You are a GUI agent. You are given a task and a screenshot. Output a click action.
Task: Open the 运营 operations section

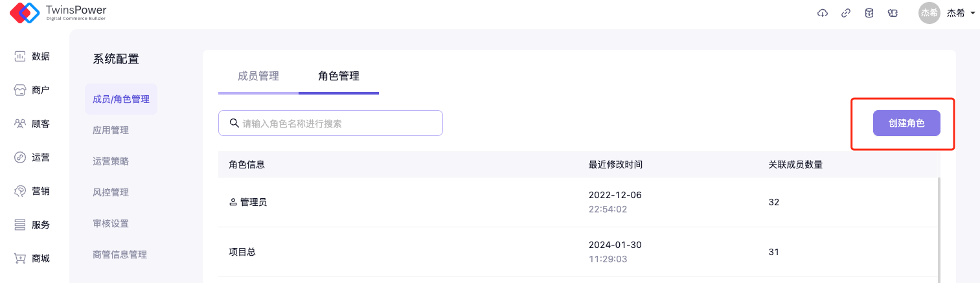(32, 157)
